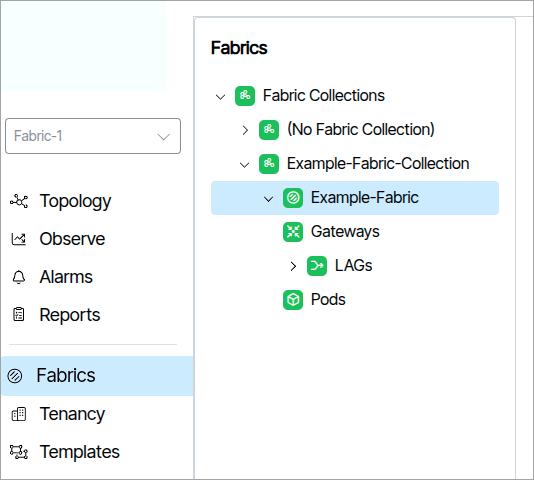
Task: Collapse the Example-Fabric node chevron
Action: 269,199
